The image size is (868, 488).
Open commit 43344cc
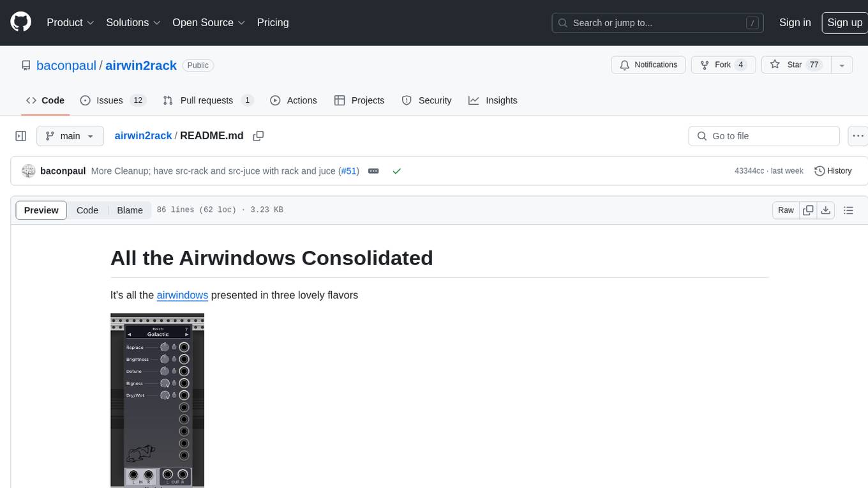(x=749, y=171)
